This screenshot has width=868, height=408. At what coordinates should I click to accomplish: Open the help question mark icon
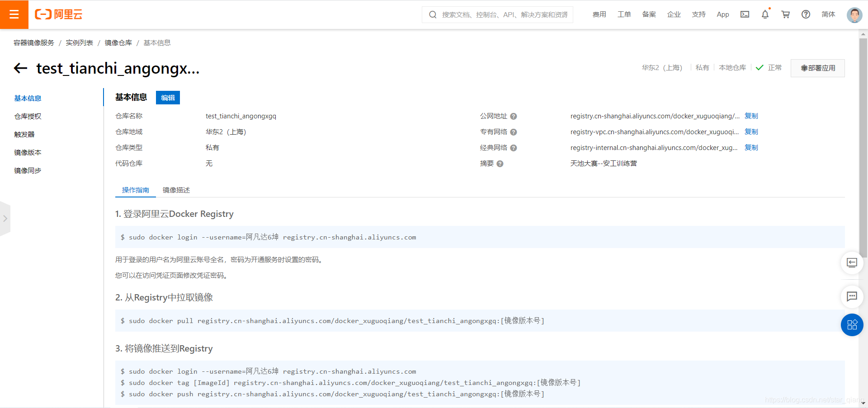806,14
